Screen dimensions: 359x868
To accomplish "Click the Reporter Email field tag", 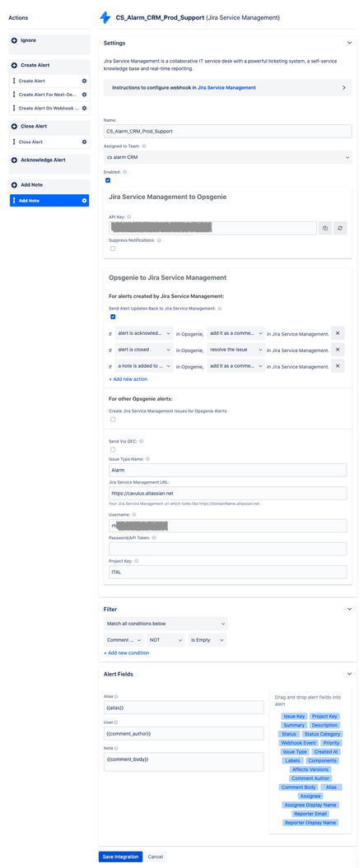I will (310, 814).
